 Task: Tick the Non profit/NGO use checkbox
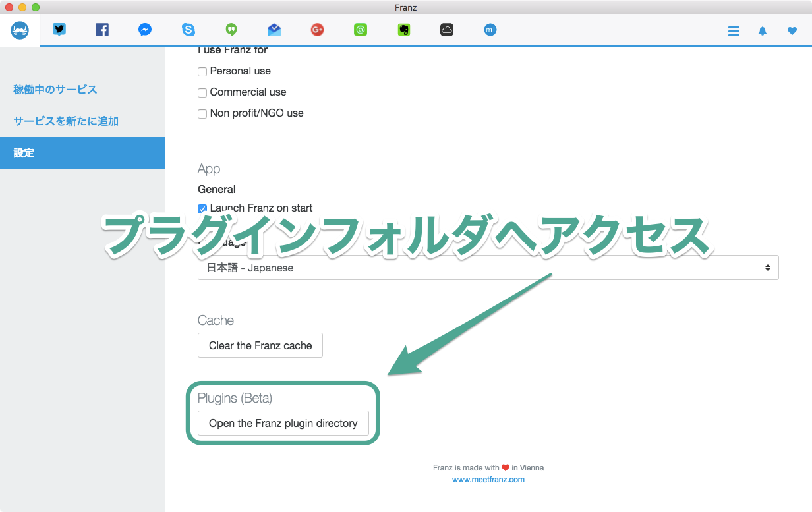(202, 113)
